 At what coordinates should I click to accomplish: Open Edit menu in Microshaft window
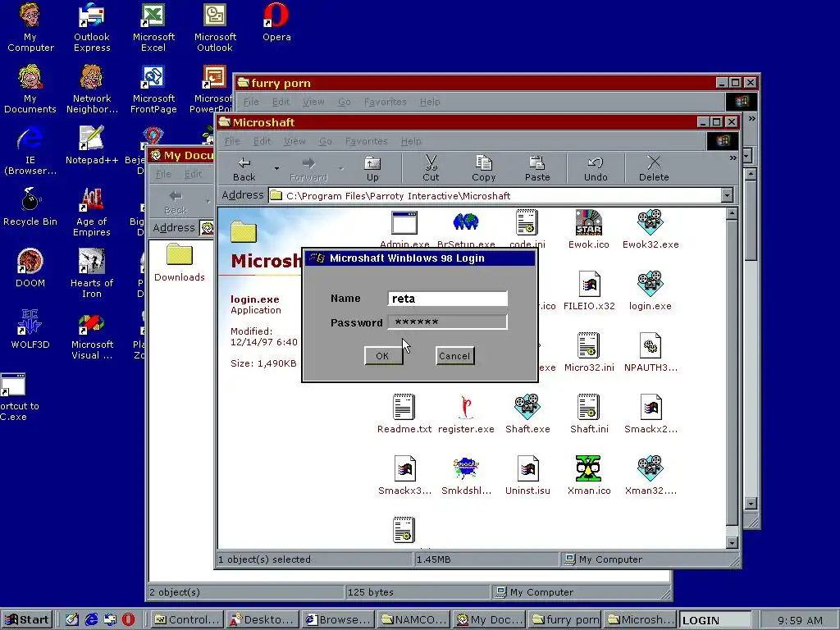262,141
